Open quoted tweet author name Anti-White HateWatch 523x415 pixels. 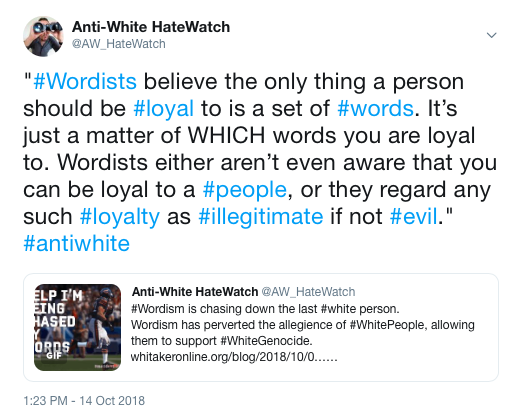click(195, 292)
